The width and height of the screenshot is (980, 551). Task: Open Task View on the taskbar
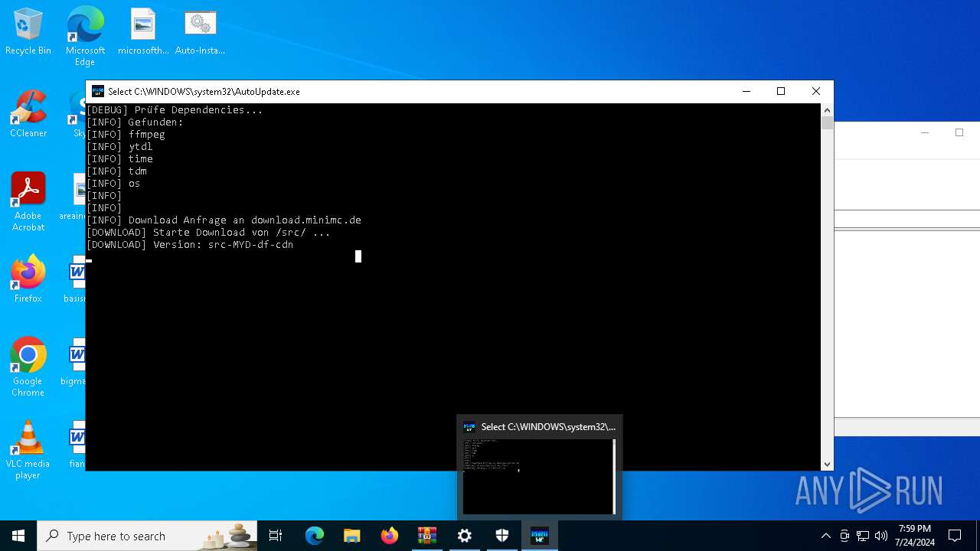pyautogui.click(x=276, y=536)
